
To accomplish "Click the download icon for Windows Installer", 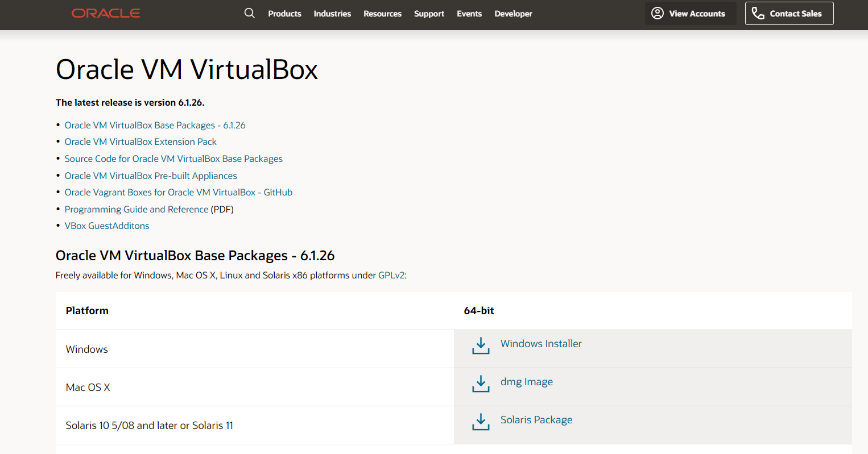I will (x=481, y=345).
